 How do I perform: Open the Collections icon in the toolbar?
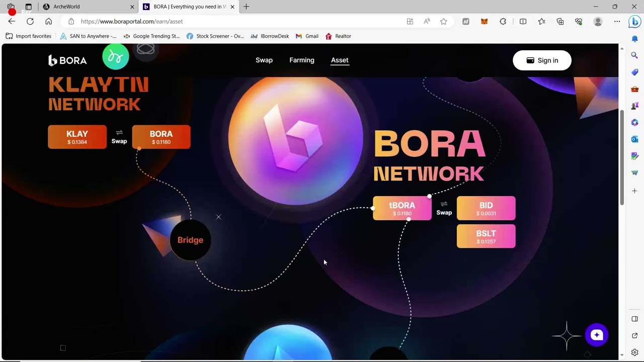point(560,22)
